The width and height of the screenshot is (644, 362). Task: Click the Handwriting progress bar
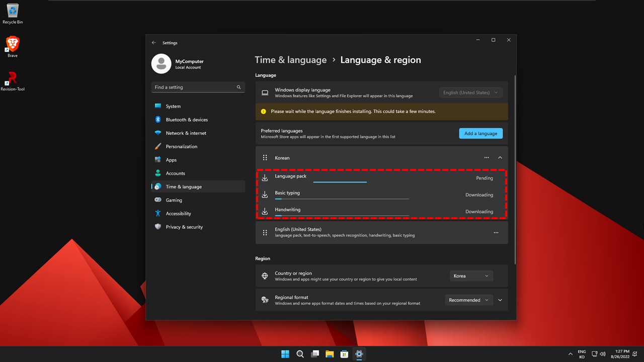coord(342,216)
